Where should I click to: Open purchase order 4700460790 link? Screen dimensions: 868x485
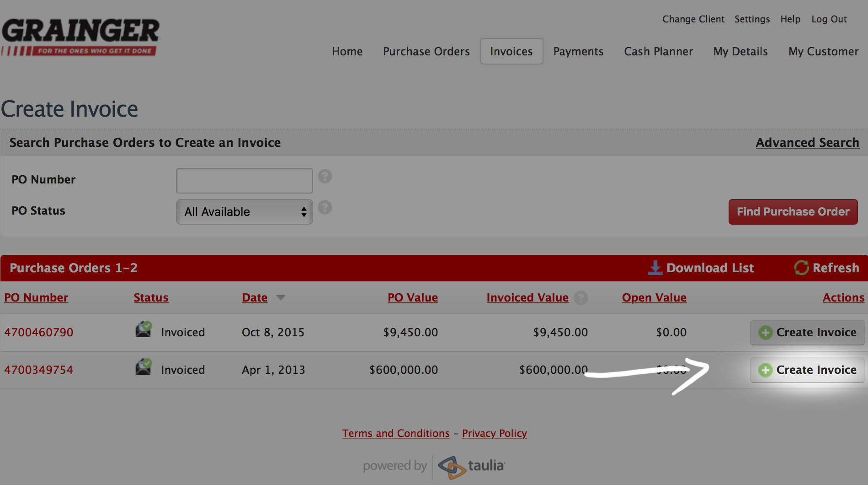point(39,333)
